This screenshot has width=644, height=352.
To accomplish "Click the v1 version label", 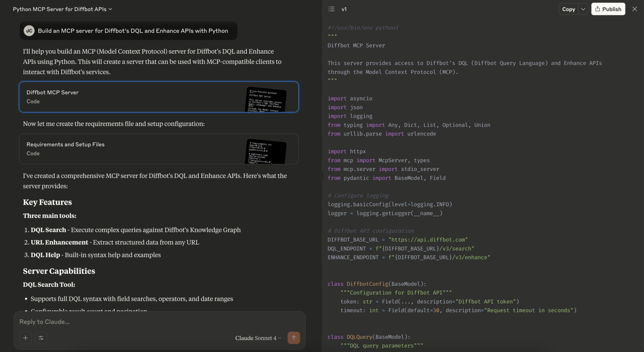I will [x=344, y=9].
